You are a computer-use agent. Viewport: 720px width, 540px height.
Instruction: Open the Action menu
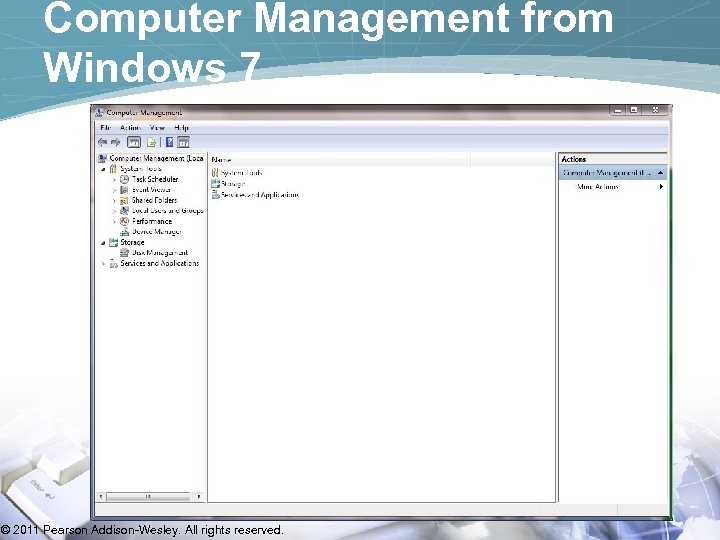130,128
